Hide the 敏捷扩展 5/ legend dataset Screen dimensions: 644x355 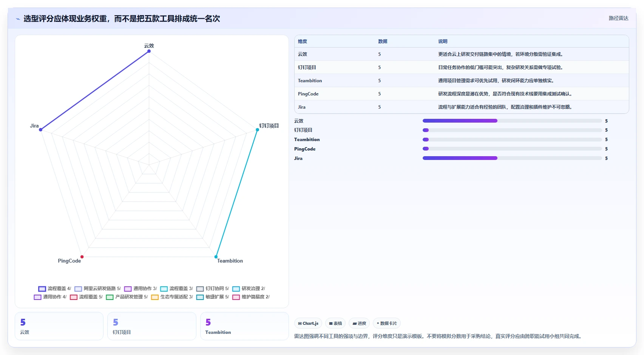(x=213, y=297)
